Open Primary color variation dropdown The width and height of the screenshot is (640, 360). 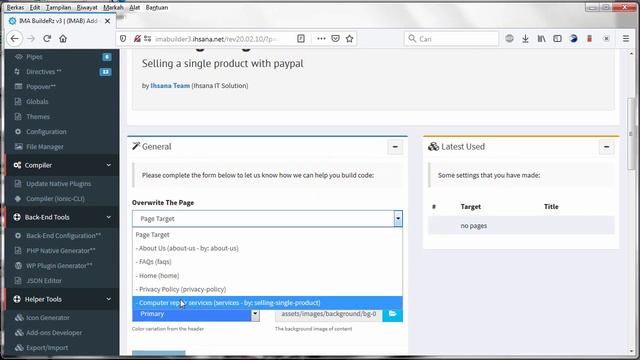(196, 314)
